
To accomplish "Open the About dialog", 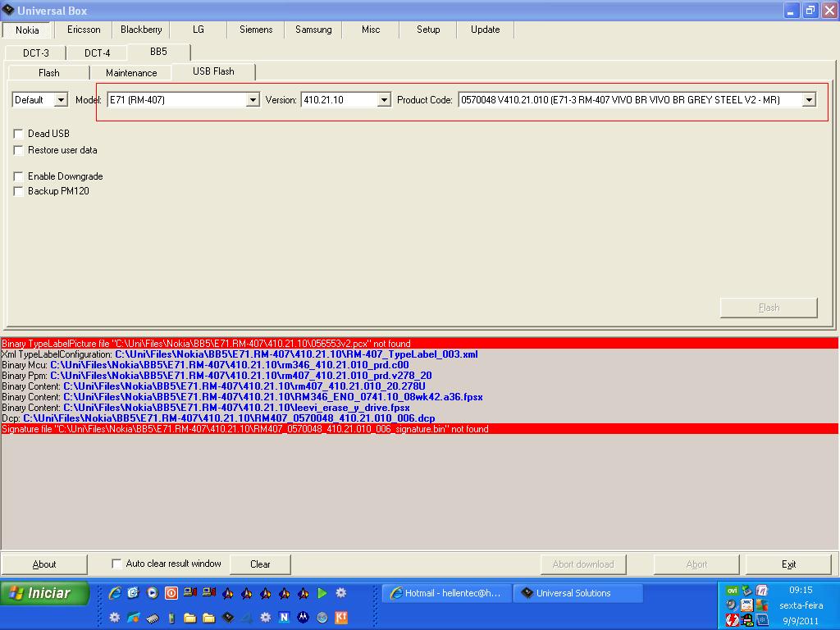I will click(x=44, y=564).
